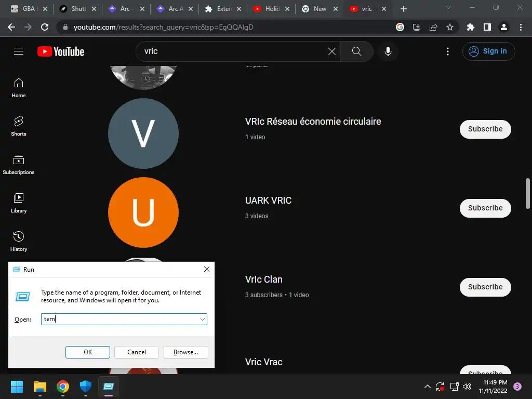Open the Chrome profile menu

coord(504,27)
